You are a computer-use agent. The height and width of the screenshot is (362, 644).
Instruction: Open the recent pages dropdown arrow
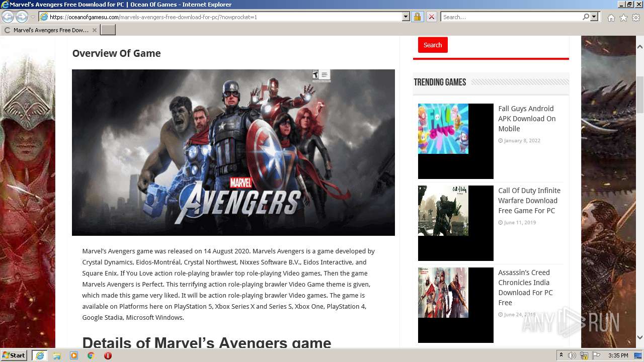click(x=33, y=17)
